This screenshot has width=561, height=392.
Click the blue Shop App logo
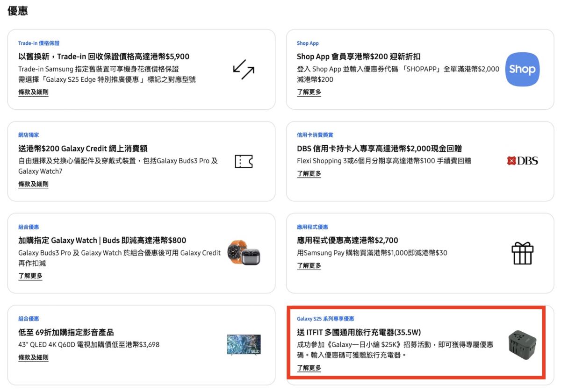[522, 69]
